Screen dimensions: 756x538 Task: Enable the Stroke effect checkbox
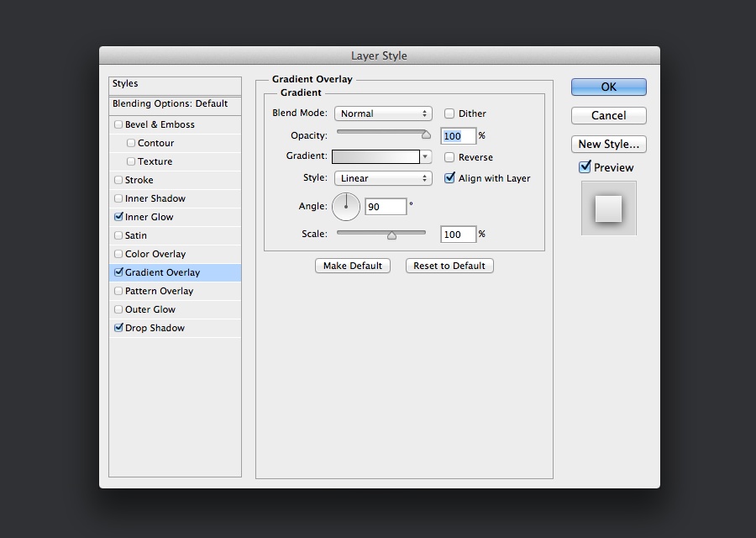coord(118,180)
